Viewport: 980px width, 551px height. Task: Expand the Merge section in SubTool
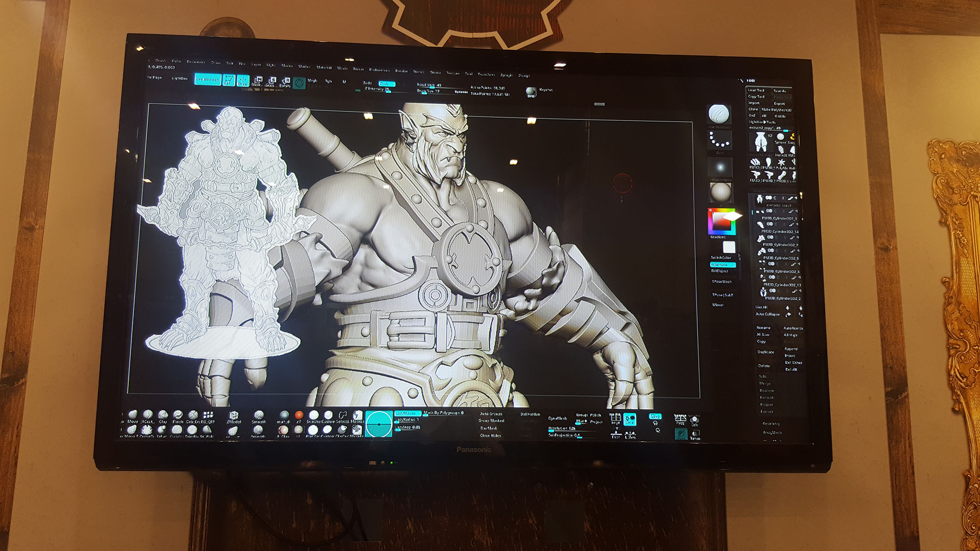pyautogui.click(x=764, y=384)
